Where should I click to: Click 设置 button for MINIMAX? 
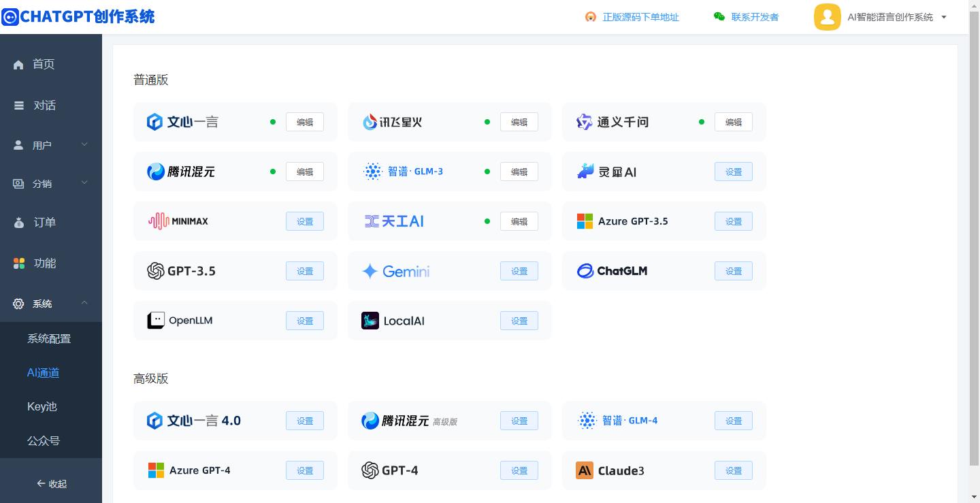coord(305,221)
